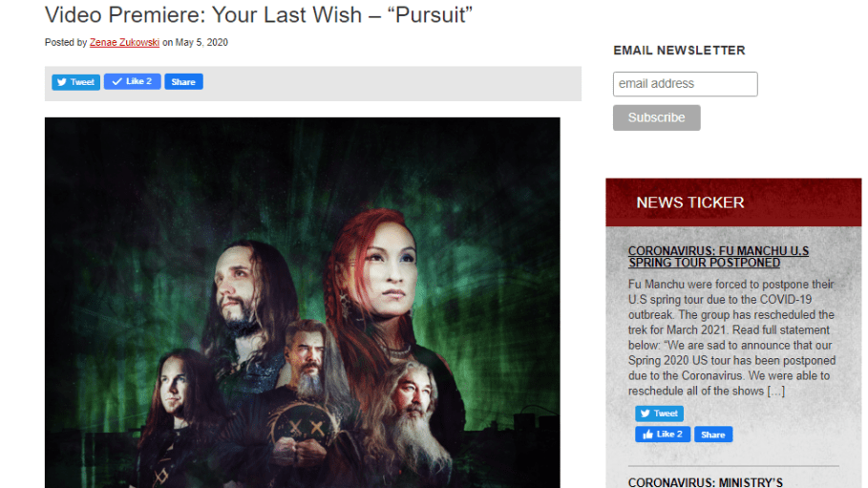Click the Video Premiere article title
Viewport: 868px width, 488px height.
[259, 15]
